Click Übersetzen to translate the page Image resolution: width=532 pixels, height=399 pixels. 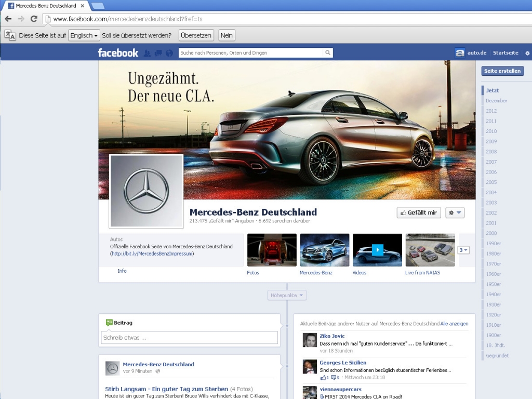point(196,35)
